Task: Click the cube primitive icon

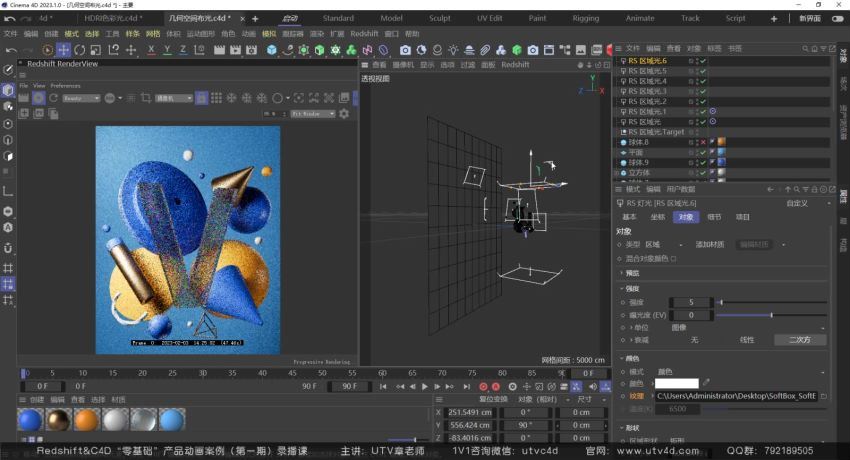Action: pyautogui.click(x=272, y=50)
